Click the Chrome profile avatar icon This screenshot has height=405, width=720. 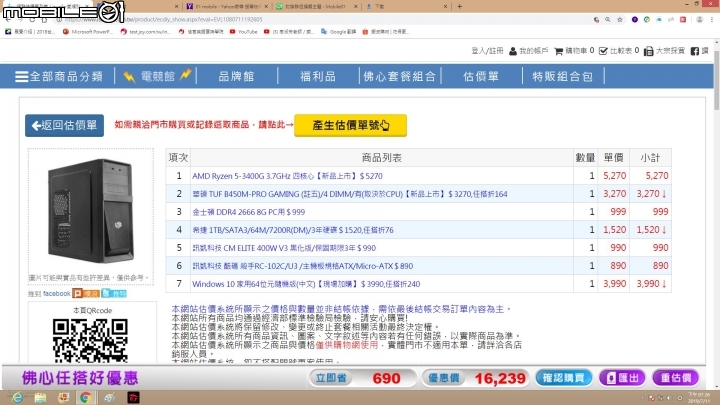tap(699, 20)
